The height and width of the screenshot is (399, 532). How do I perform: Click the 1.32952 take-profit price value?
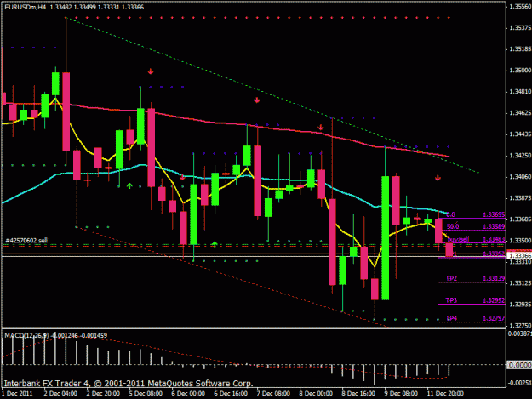point(494,300)
